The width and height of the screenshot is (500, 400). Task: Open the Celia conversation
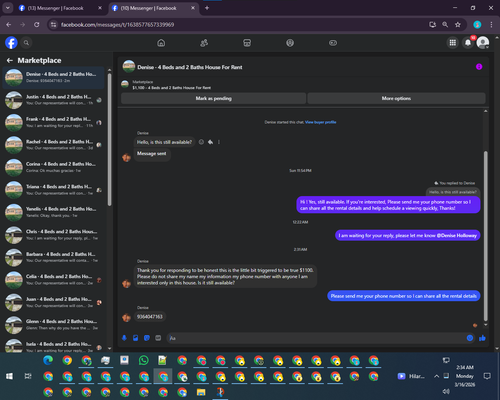tap(54, 280)
